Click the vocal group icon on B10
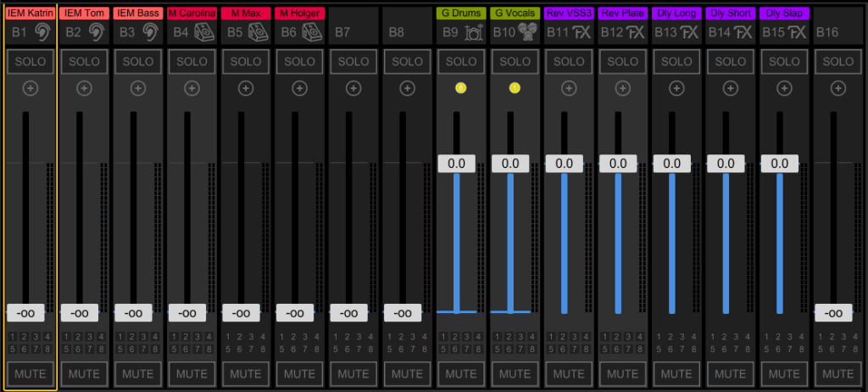This screenshot has height=392, width=868. tap(529, 32)
